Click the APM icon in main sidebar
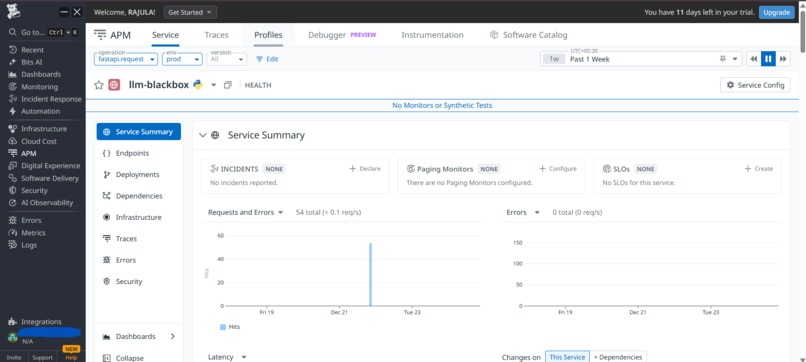806x362 pixels. (12, 153)
